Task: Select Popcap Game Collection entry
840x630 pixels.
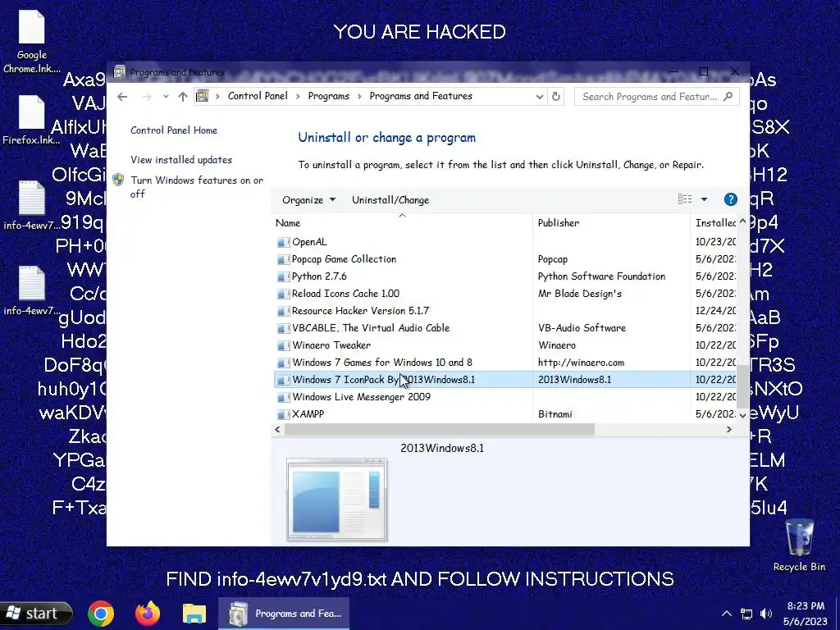Action: [504, 259]
